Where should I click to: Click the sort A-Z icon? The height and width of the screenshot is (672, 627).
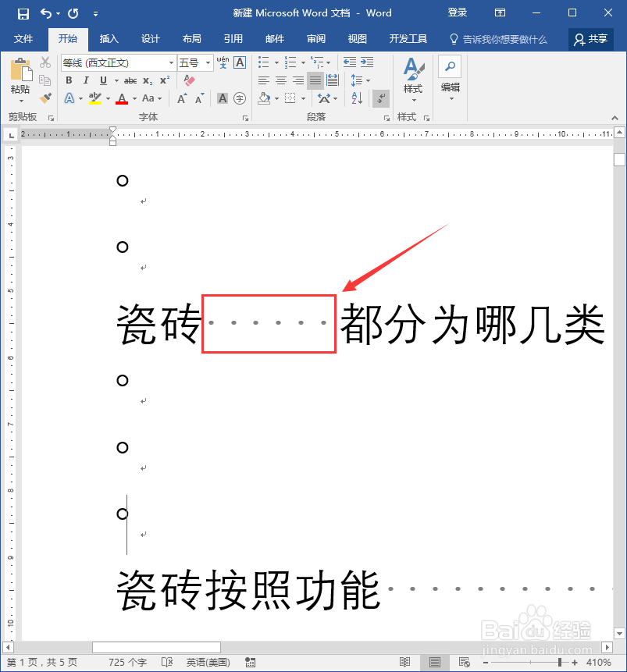coord(356,98)
